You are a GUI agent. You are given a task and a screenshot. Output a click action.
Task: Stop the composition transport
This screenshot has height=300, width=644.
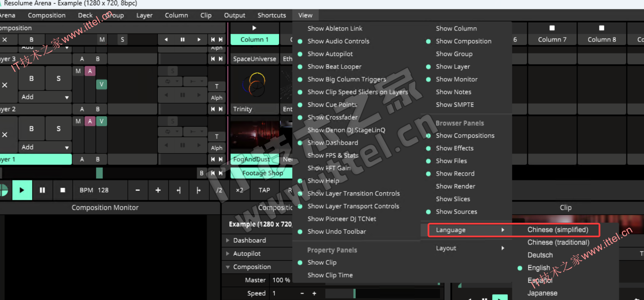pyautogui.click(x=63, y=190)
